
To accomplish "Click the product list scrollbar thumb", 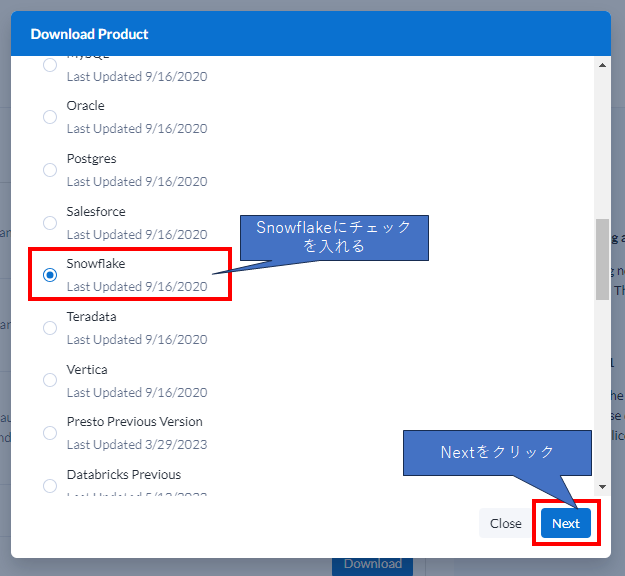I will (602, 259).
